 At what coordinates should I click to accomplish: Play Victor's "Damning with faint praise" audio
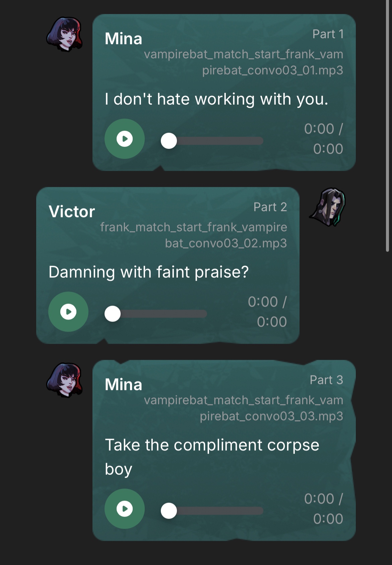[68, 312]
